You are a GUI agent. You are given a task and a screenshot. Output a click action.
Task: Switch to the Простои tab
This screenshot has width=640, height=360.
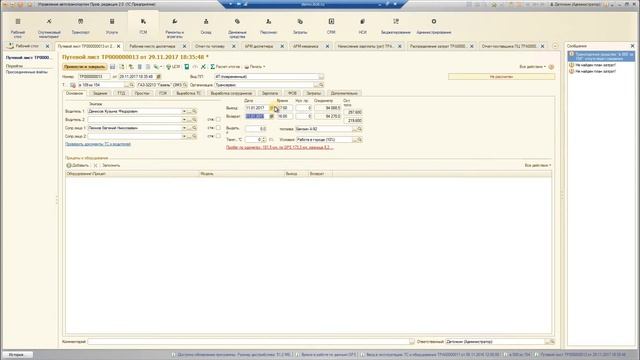142,93
